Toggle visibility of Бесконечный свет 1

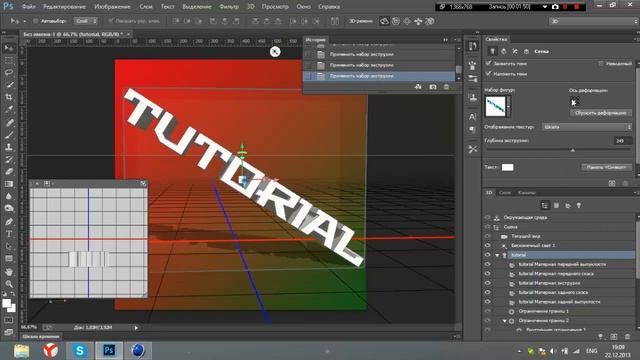click(x=487, y=245)
